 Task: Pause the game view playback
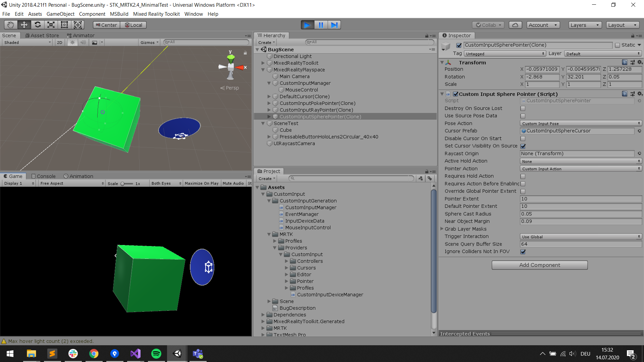click(x=321, y=24)
